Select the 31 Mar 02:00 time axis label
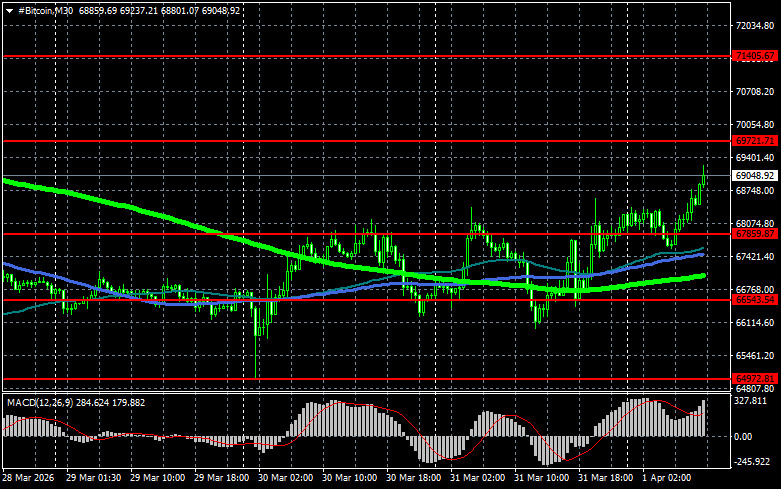 click(x=477, y=478)
